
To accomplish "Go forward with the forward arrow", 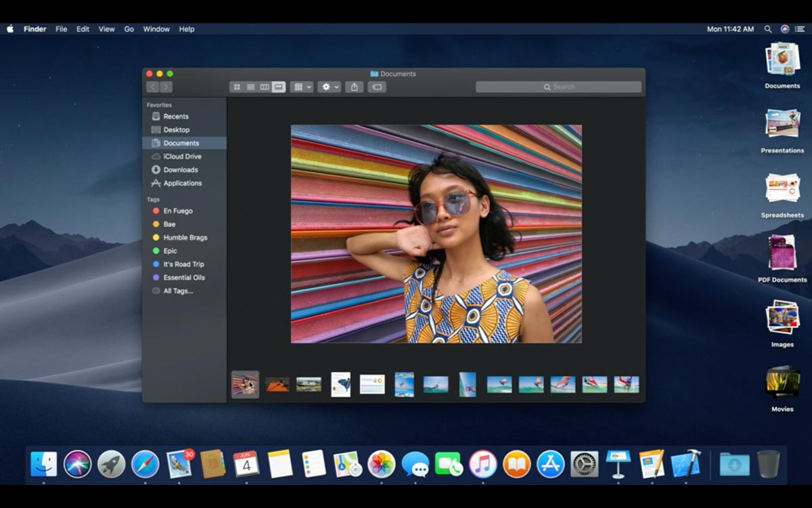I will pyautogui.click(x=166, y=87).
